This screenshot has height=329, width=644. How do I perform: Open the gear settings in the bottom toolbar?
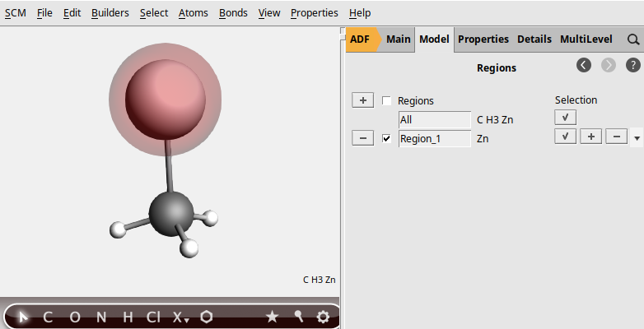coord(323,317)
